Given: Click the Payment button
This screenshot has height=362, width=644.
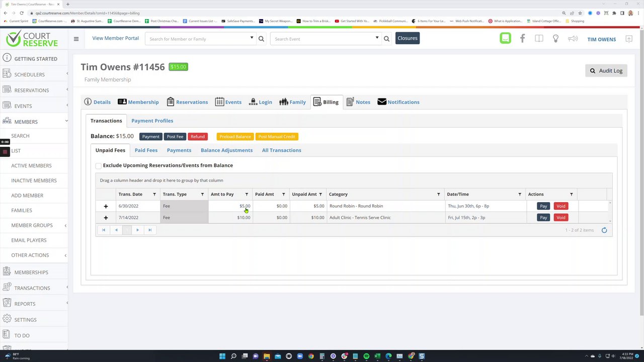Looking at the screenshot, I should pyautogui.click(x=150, y=137).
